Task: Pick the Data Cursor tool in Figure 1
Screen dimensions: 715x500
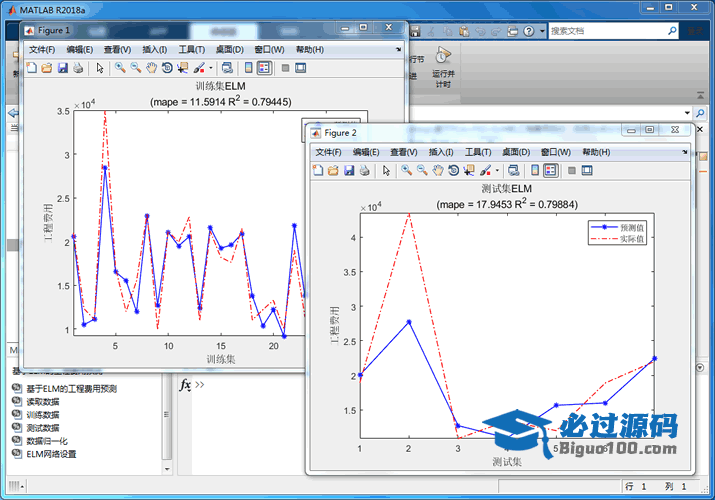Action: click(x=183, y=68)
